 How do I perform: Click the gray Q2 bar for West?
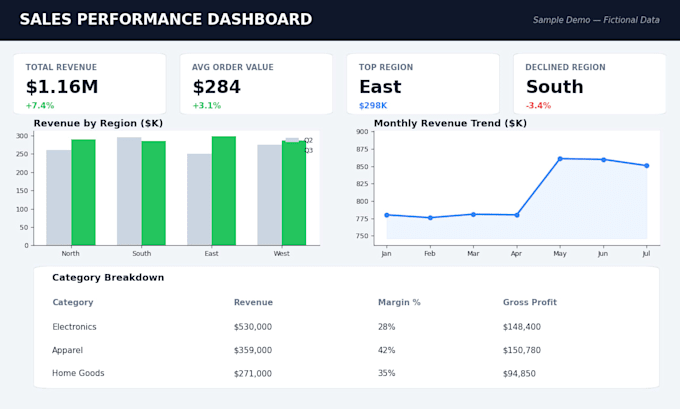pos(270,195)
